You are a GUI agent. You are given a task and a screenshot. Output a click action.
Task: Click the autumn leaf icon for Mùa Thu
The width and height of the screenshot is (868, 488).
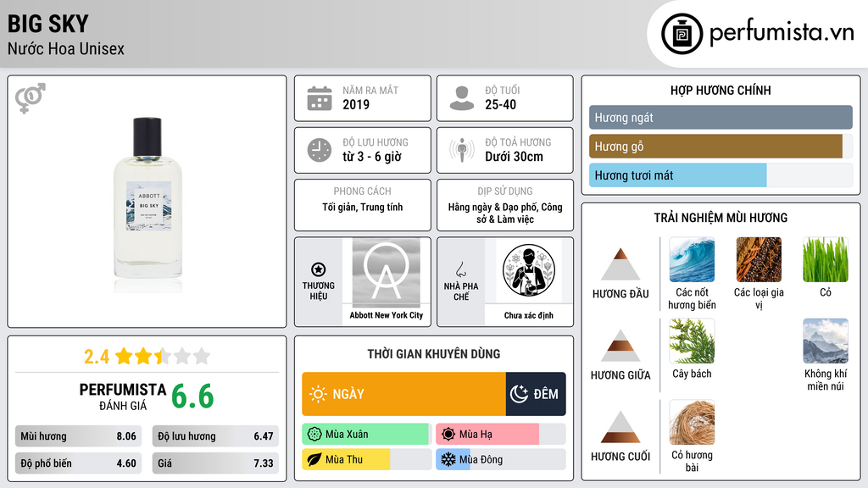point(314,459)
